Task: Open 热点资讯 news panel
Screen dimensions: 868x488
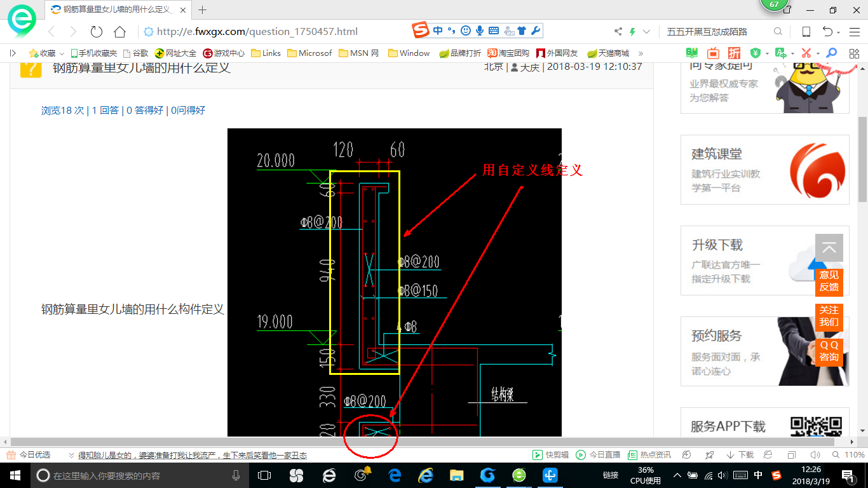Action: pyautogui.click(x=649, y=455)
